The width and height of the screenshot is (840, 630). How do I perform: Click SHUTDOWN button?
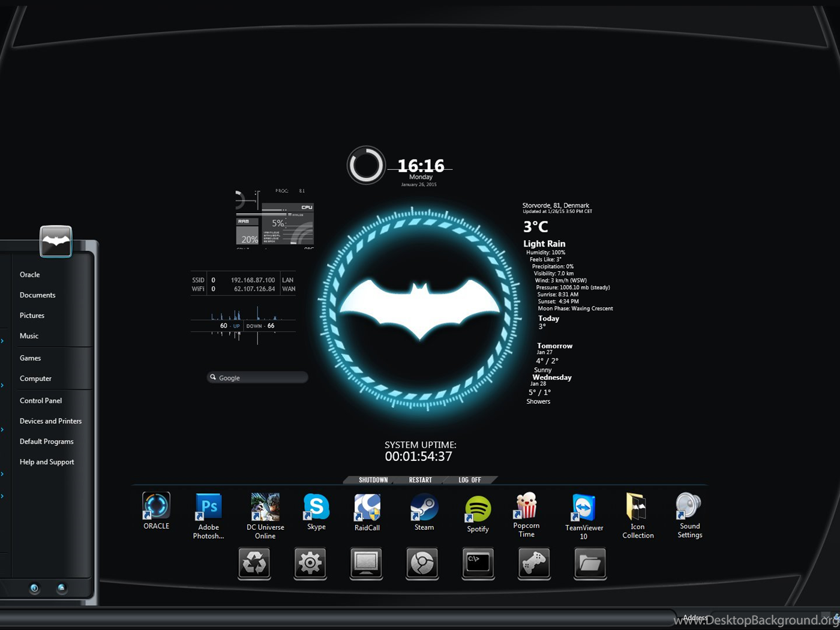[x=373, y=480]
